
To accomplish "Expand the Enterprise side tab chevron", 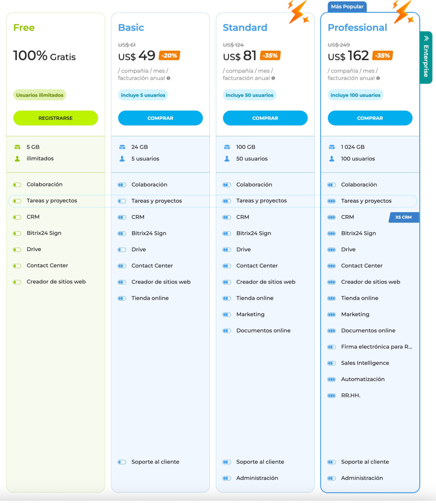I will (426, 38).
